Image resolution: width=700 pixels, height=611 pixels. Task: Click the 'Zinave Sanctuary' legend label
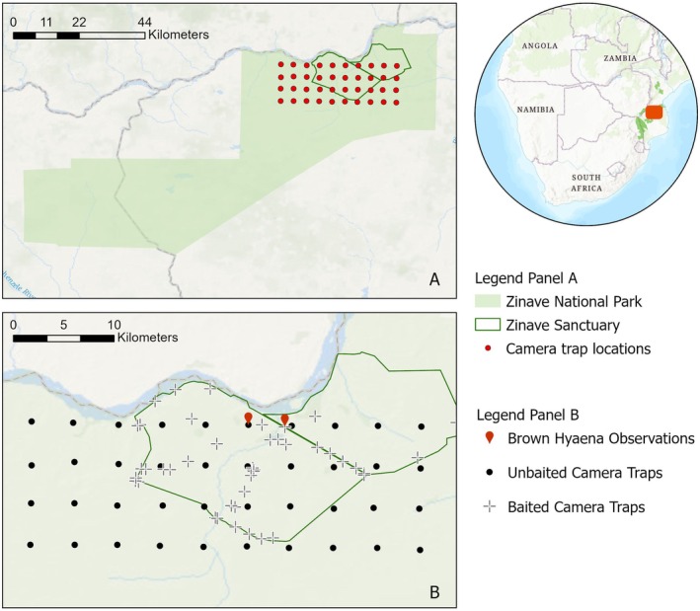click(x=563, y=326)
